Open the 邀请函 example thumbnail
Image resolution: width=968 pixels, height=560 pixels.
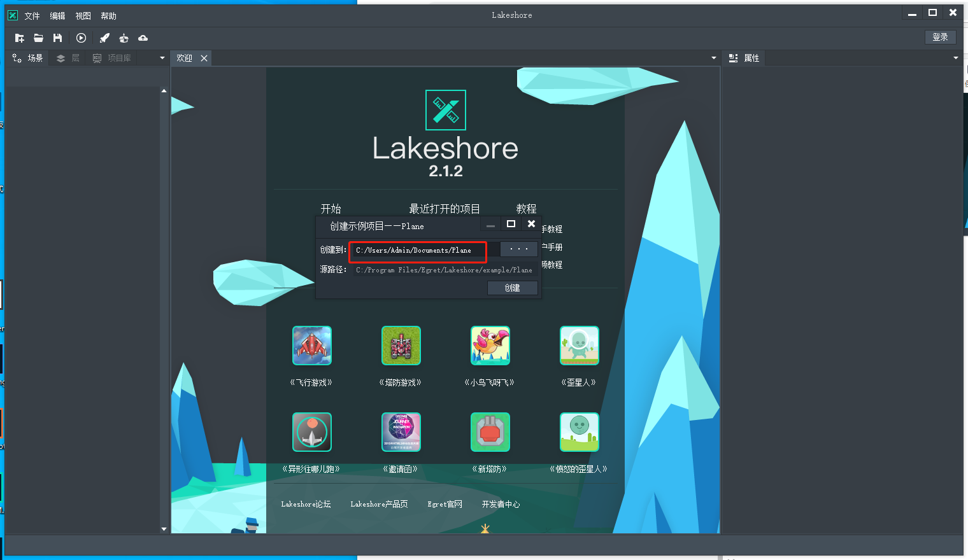(x=401, y=432)
